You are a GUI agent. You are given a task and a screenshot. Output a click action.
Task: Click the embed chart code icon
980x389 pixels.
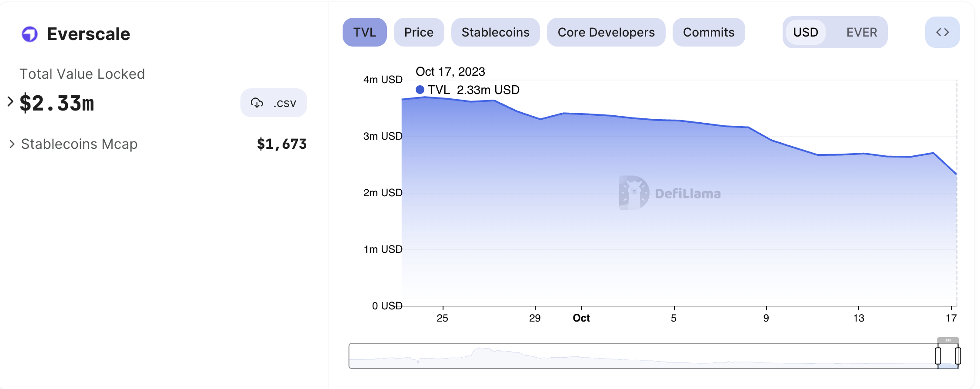942,32
